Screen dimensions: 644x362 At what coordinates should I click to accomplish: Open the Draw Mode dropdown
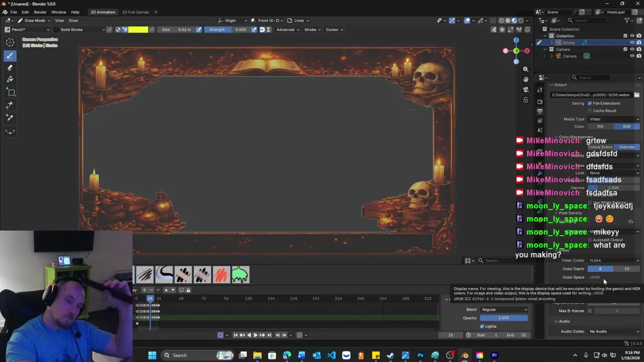tap(34, 21)
